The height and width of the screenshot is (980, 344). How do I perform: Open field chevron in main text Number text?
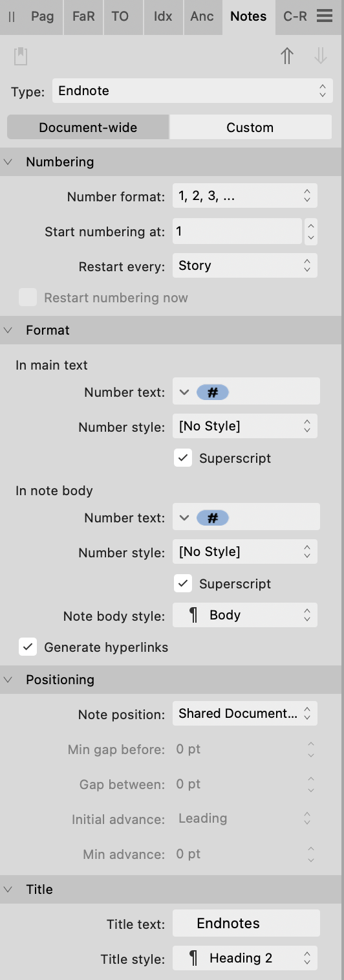coord(184,392)
